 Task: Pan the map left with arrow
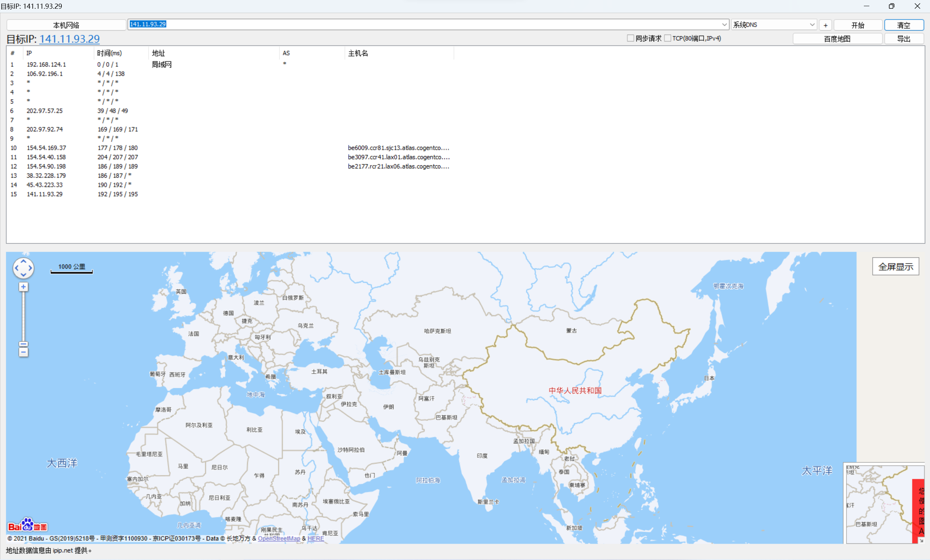tap(17, 268)
